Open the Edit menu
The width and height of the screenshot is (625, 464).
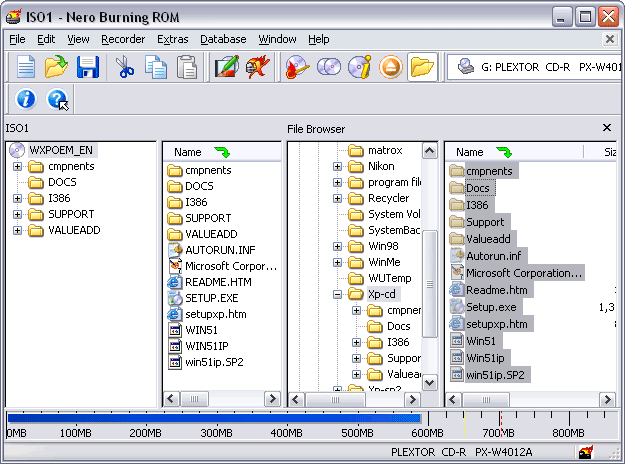pos(46,39)
